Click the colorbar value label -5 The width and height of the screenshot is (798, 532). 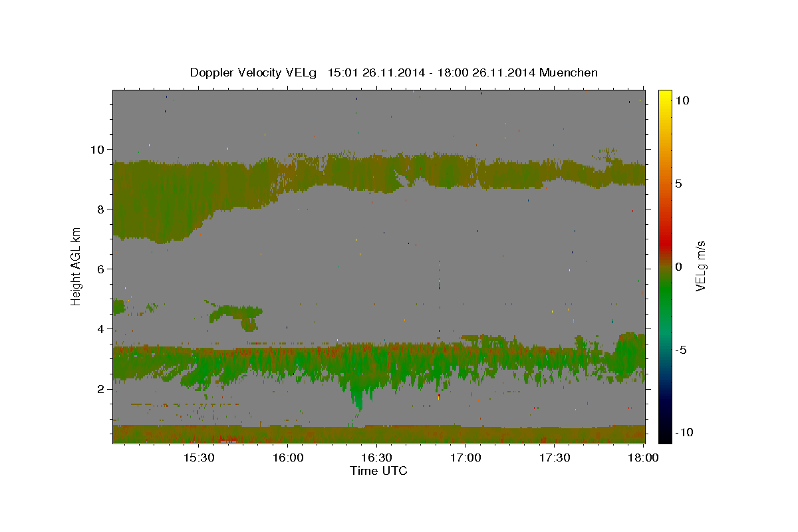click(x=680, y=350)
